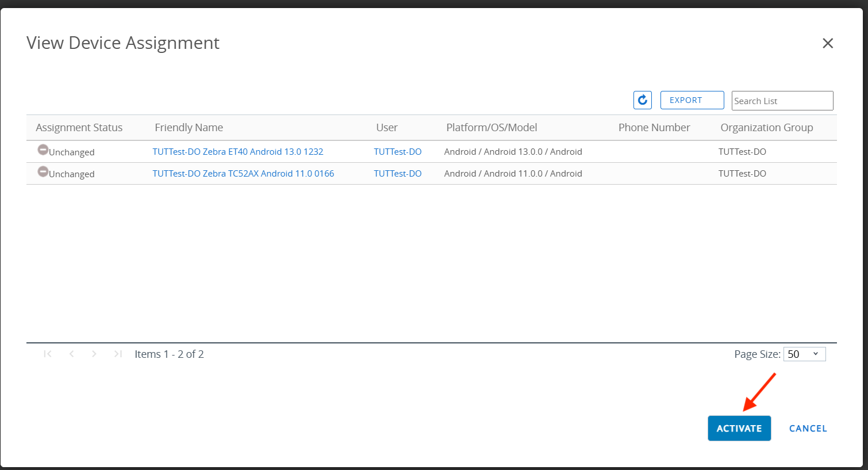Screen dimensions: 868x470
Task: Click the Activate button
Action: pos(739,429)
